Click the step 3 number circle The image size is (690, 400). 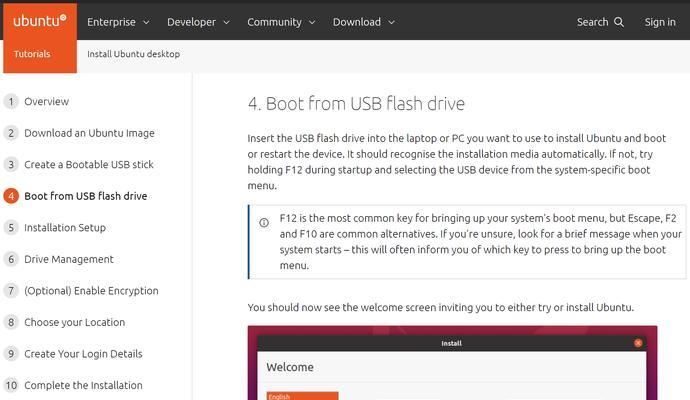11,165
